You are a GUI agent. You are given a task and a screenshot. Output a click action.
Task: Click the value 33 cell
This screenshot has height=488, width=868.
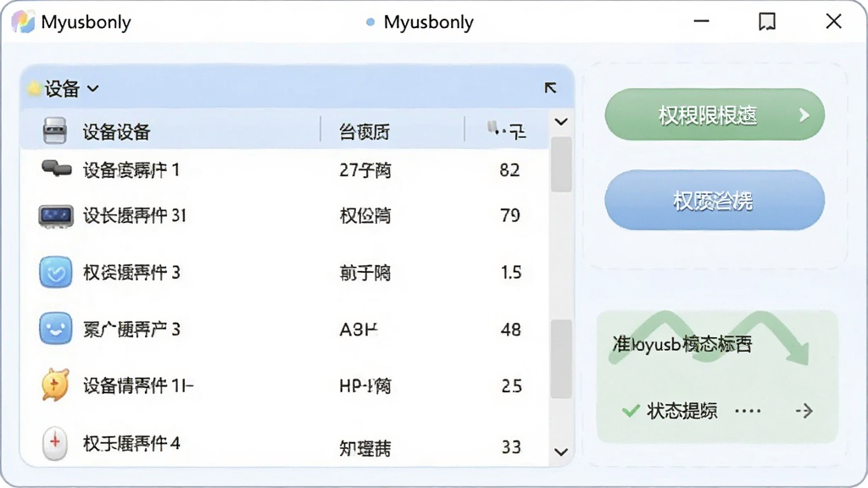[511, 447]
